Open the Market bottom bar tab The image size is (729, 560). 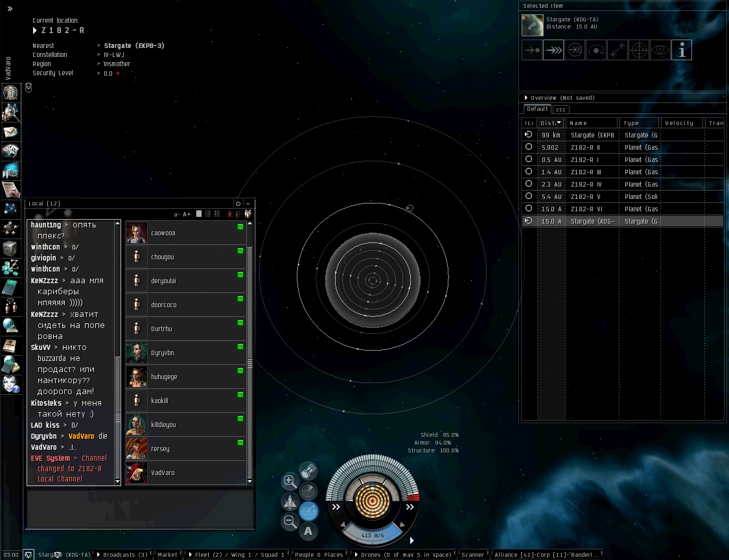167,554
